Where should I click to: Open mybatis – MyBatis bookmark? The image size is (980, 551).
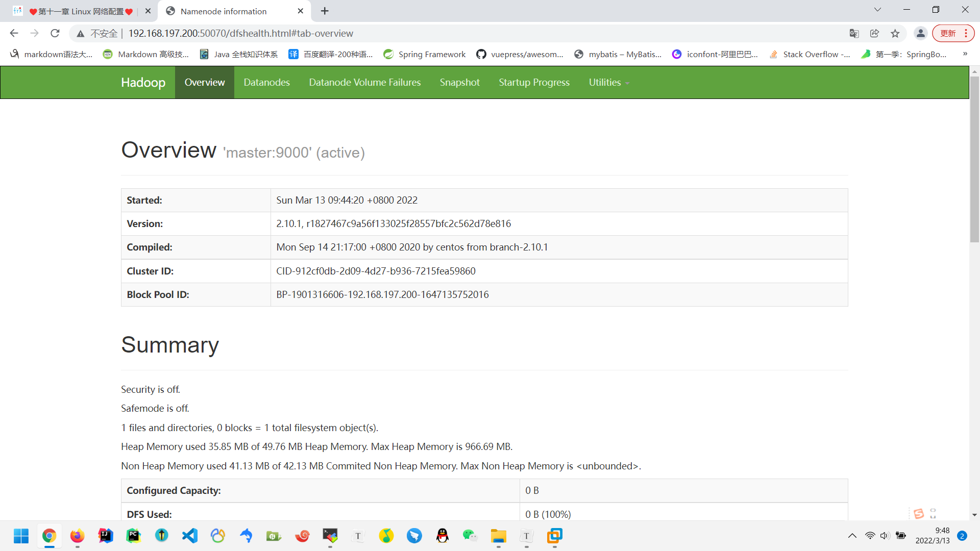click(618, 54)
